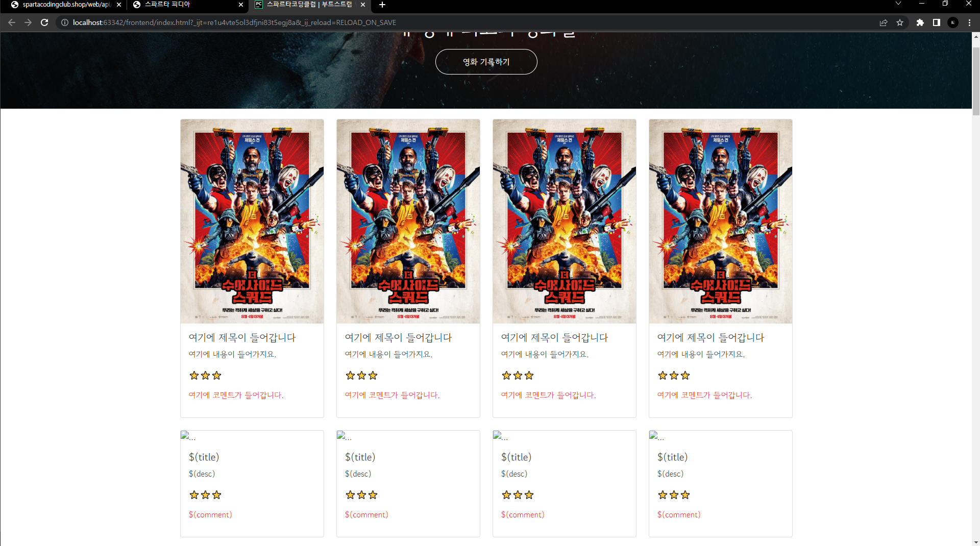Screen dimensions: 980x546
Task: Close the 스파르타 피디아 tab
Action: coord(241,5)
